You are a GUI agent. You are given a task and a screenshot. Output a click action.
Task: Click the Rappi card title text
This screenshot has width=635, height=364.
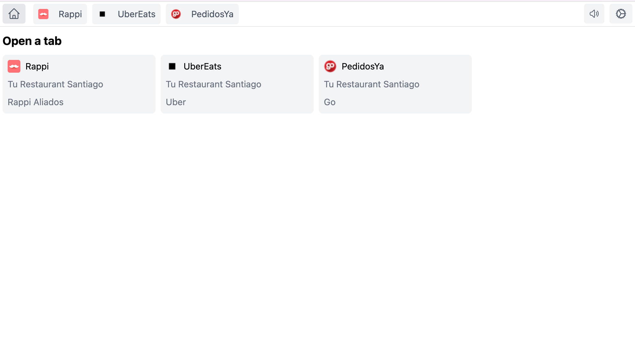37,66
